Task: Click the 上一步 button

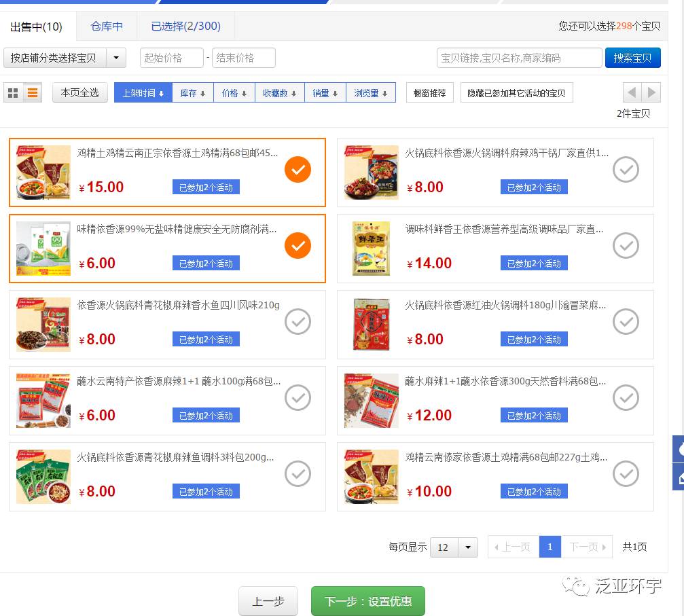Action: pyautogui.click(x=268, y=601)
